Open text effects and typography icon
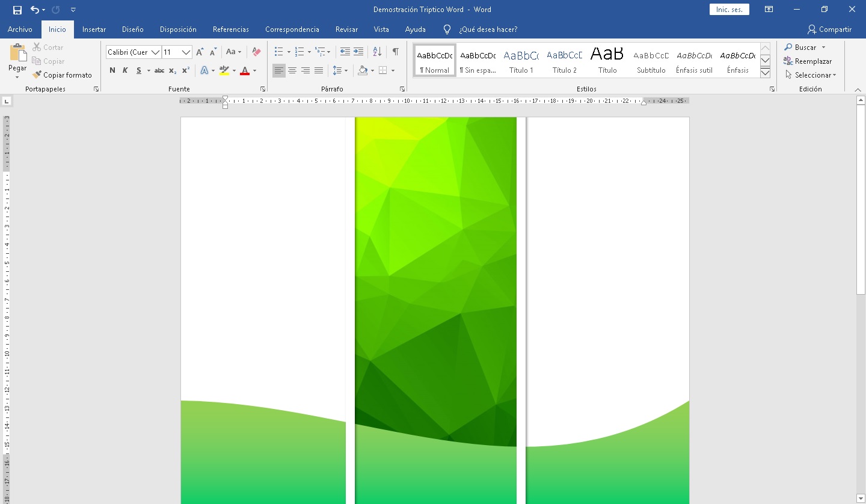The width and height of the screenshot is (866, 504). (204, 70)
